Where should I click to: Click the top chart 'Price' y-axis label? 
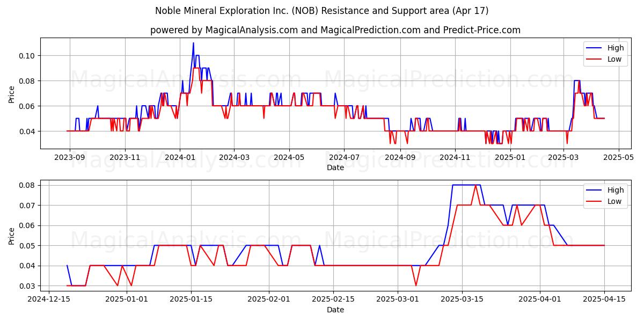[x=12, y=93]
